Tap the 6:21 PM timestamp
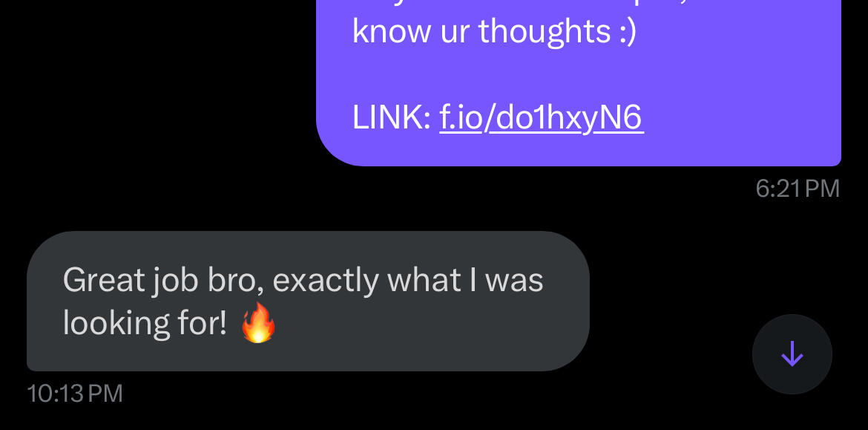This screenshot has width=868, height=430. click(798, 189)
